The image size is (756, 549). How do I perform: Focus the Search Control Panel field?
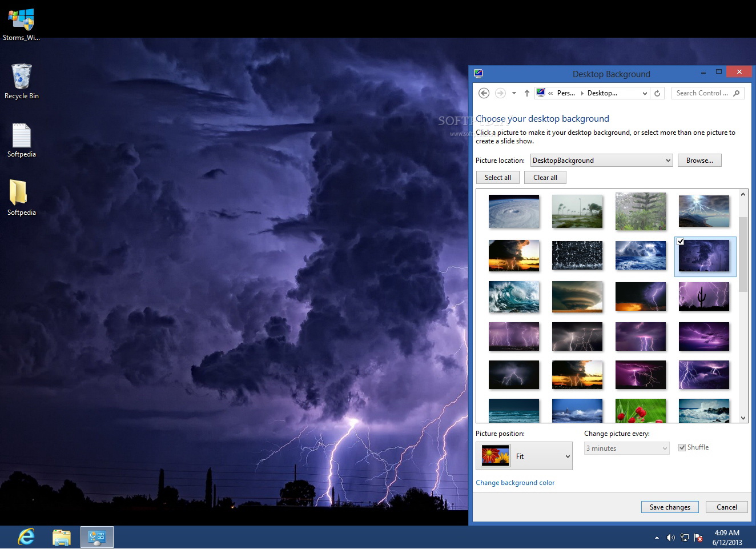(708, 93)
